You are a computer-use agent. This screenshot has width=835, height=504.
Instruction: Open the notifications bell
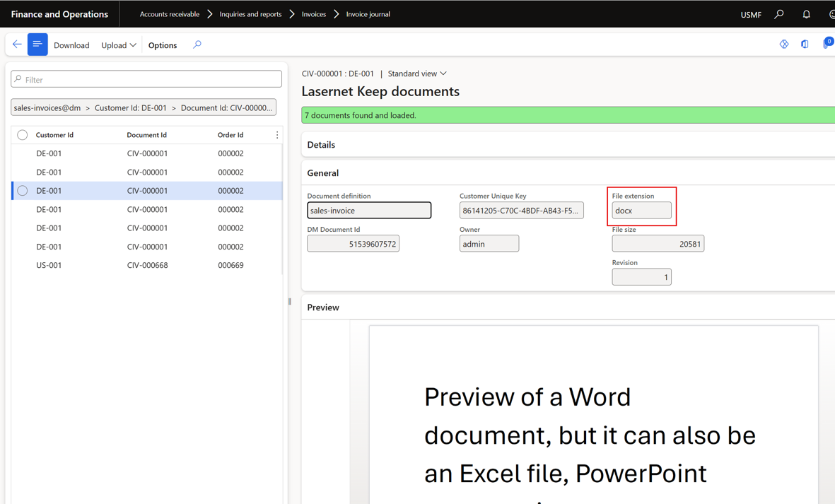(806, 14)
